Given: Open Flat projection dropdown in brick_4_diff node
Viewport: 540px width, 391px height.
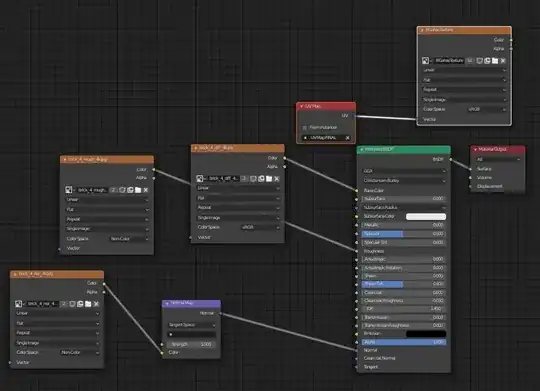Looking at the screenshot, I should (238, 198).
